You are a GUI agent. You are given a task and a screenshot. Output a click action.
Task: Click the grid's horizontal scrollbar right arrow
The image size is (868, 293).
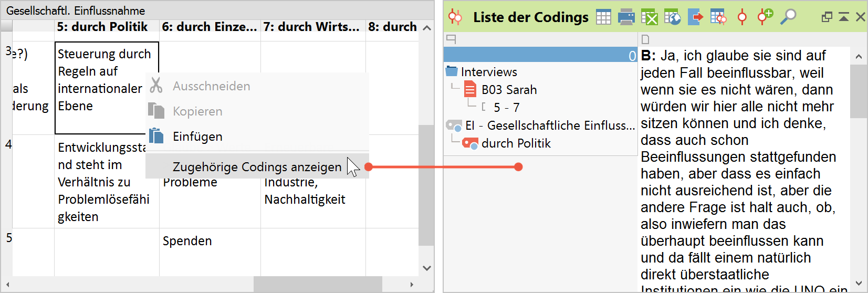click(412, 285)
